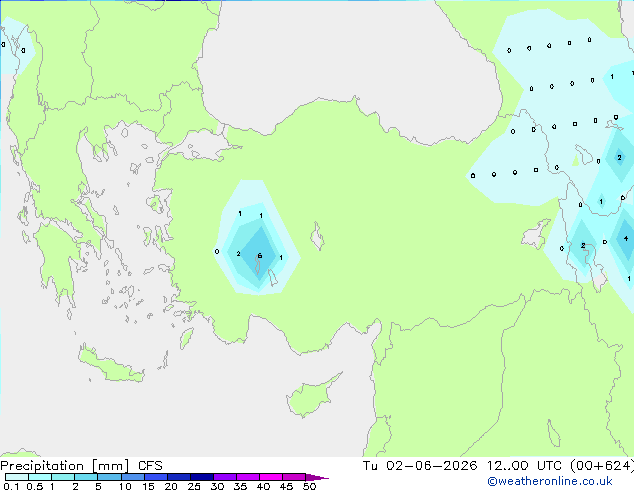Select the island of Crete on the map
The height and width of the screenshot is (490, 634).
(x=111, y=366)
